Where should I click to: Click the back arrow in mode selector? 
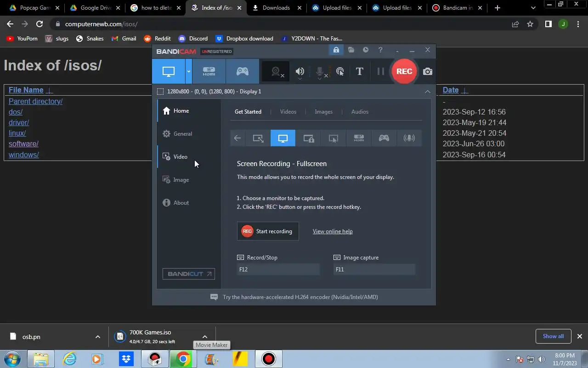[237, 138]
